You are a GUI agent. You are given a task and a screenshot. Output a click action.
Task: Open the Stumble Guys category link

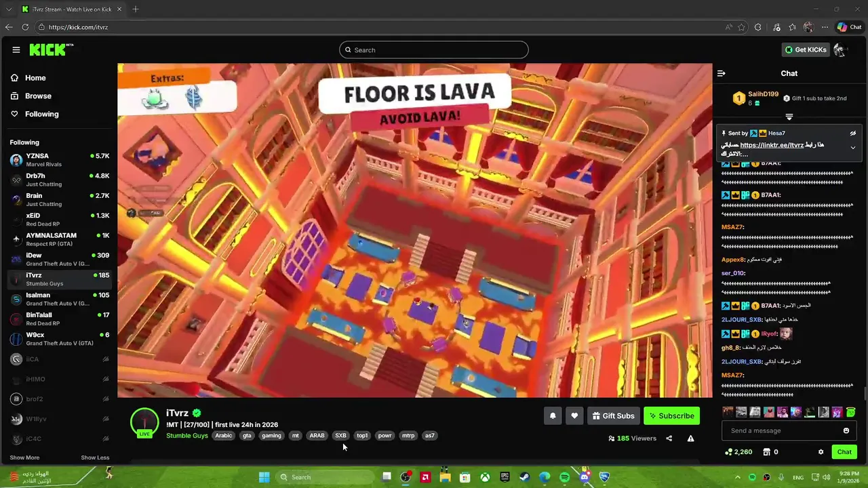[187, 435]
